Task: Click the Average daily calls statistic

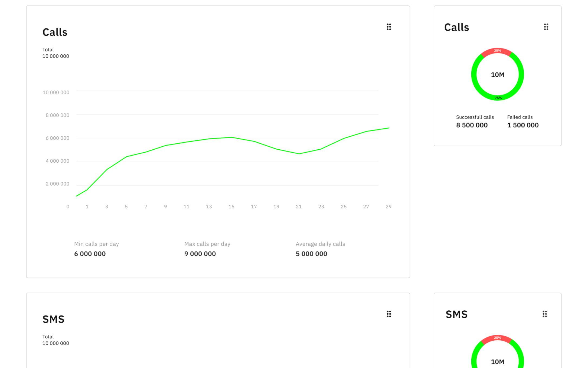Action: (x=320, y=249)
